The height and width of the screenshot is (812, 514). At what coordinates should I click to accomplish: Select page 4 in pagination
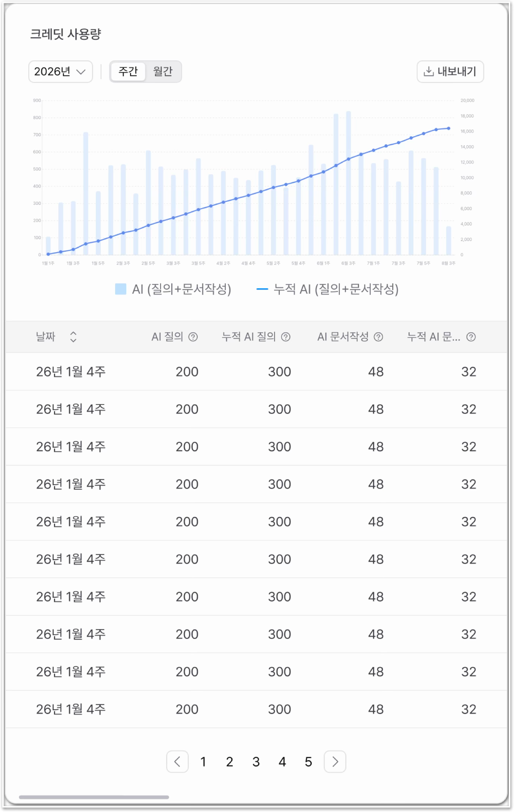[282, 762]
